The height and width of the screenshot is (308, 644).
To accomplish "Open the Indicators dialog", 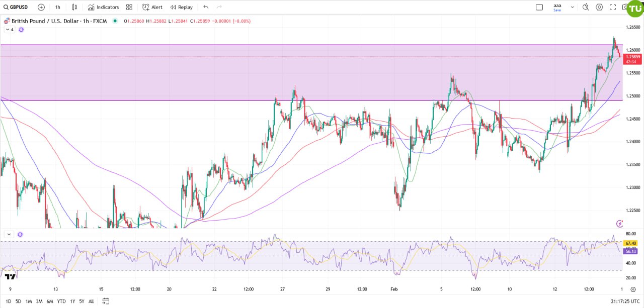I will pos(103,7).
